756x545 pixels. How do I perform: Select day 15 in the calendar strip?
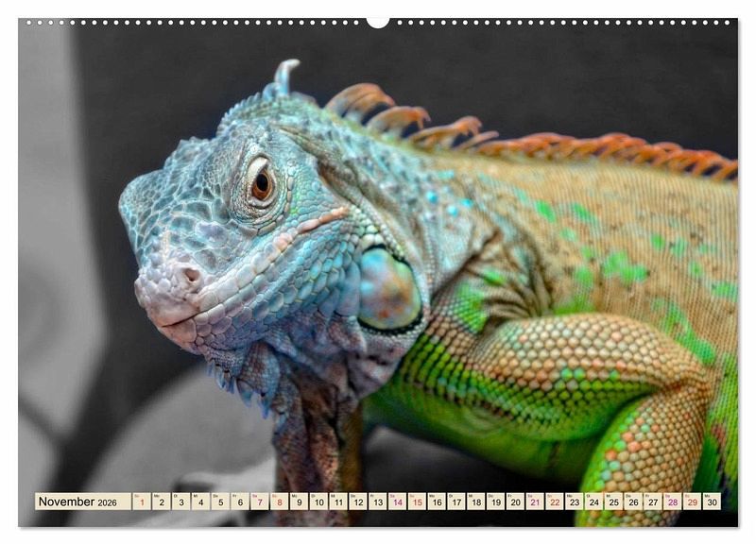pos(417,502)
